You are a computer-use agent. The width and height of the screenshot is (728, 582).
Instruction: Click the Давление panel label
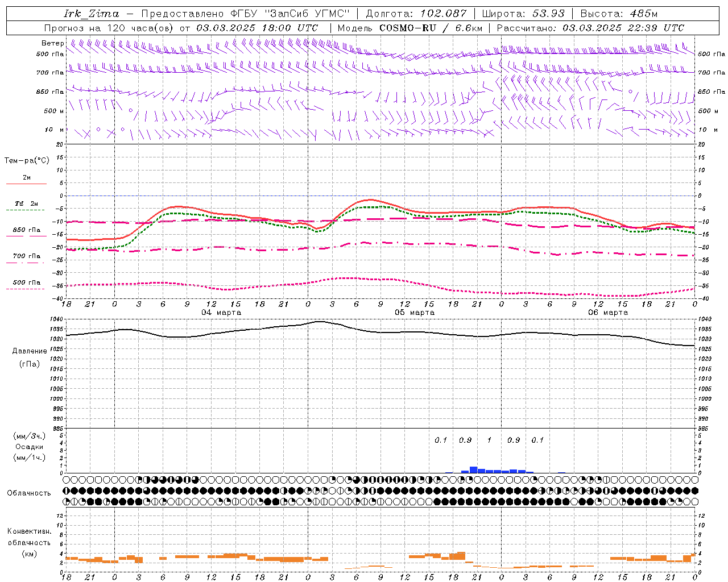(x=30, y=351)
